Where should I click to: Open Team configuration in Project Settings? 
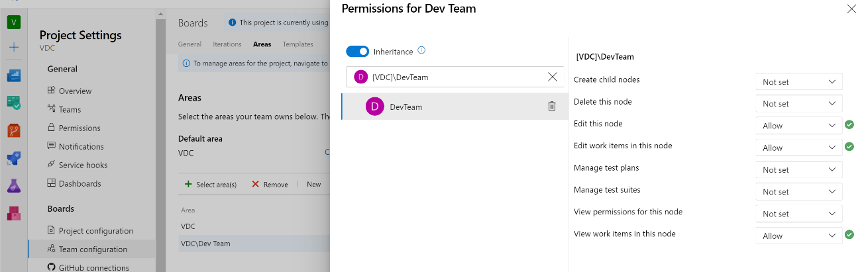pyautogui.click(x=92, y=249)
